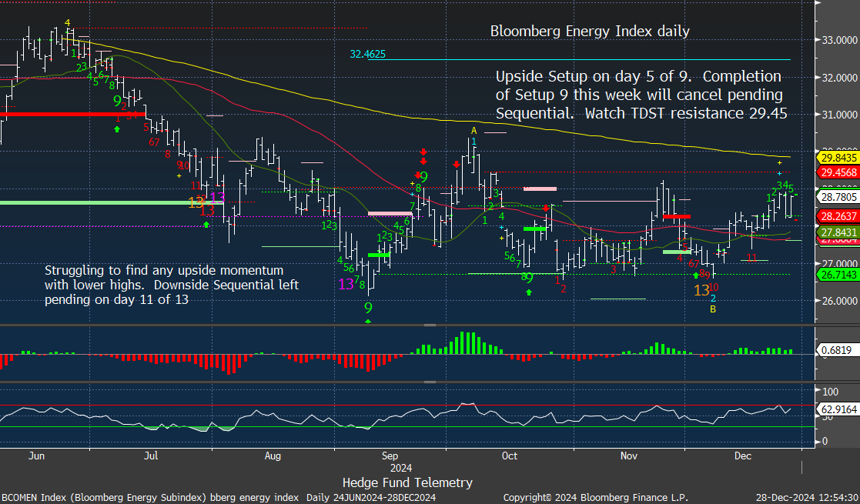Click the yellow 'B' marker below the late-November low

click(713, 309)
